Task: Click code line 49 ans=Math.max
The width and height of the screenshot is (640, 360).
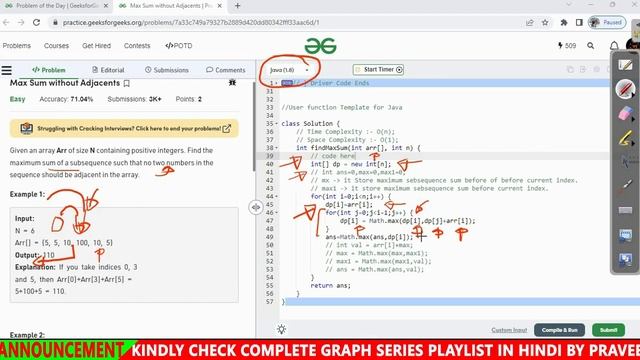Action: coord(369,237)
